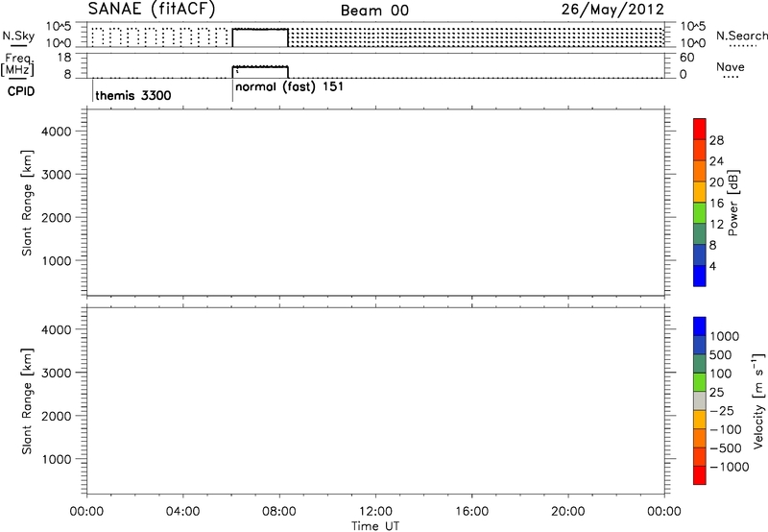Click the 28 label on Power colorbar
768x532 pixels.
coord(716,140)
